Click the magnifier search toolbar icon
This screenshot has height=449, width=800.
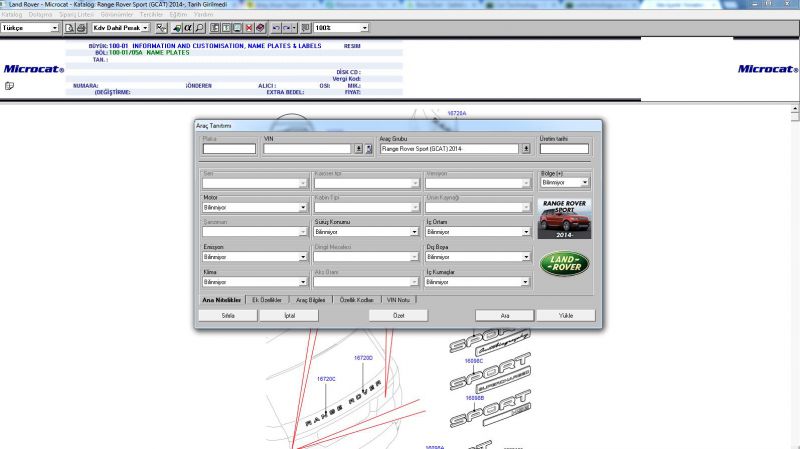point(199,28)
